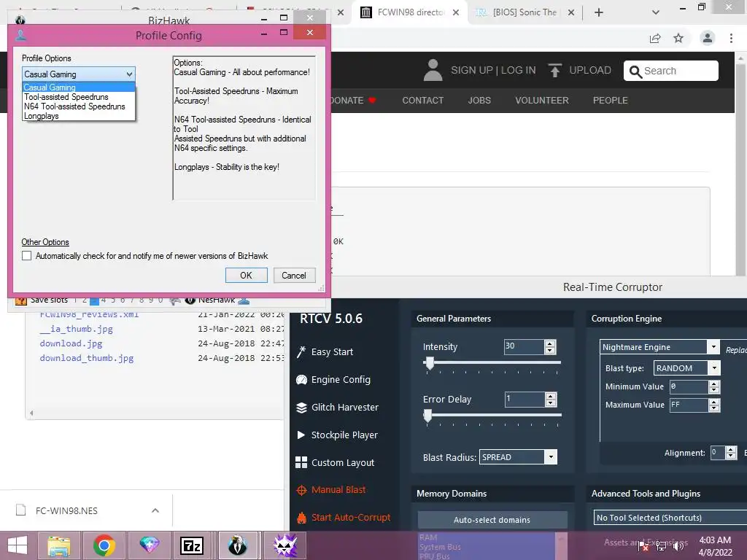
Task: Select Casual Gaming from the dropdown list
Action: 79,87
